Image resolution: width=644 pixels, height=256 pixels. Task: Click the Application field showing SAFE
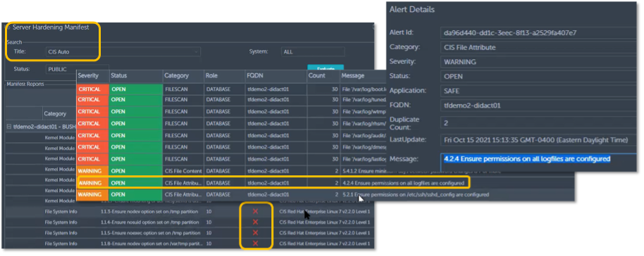538,91
